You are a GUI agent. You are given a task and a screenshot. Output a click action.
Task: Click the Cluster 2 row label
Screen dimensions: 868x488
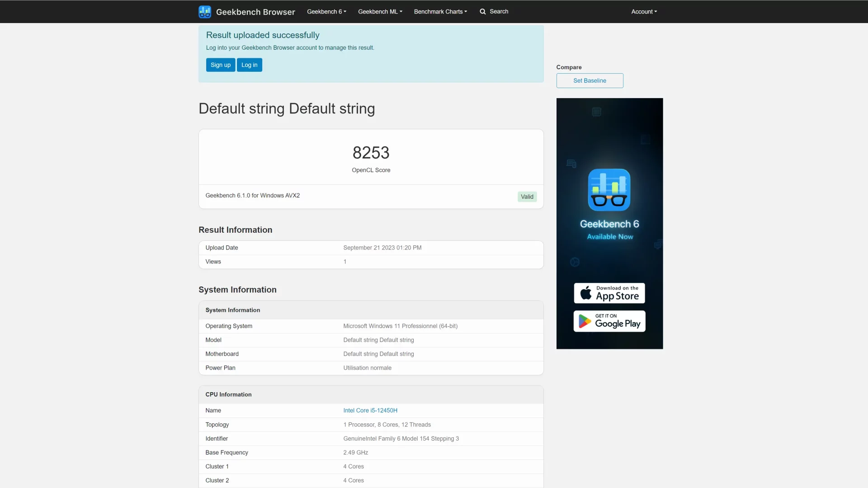(217, 481)
